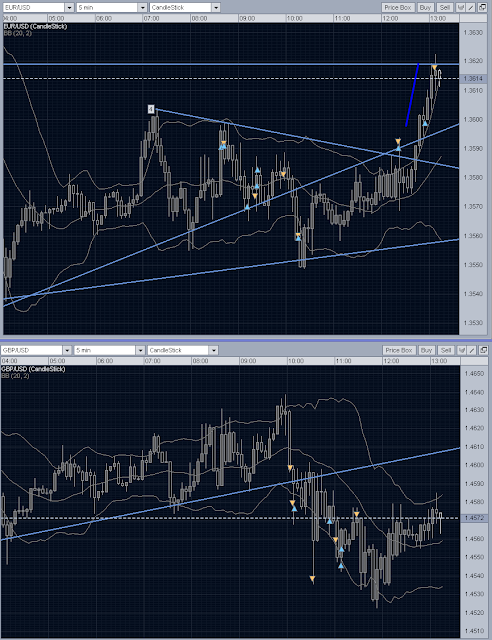Click the lowest orange sell marker on GBP/USD chart
Image resolution: width=492 pixels, height=640 pixels.
point(312,579)
